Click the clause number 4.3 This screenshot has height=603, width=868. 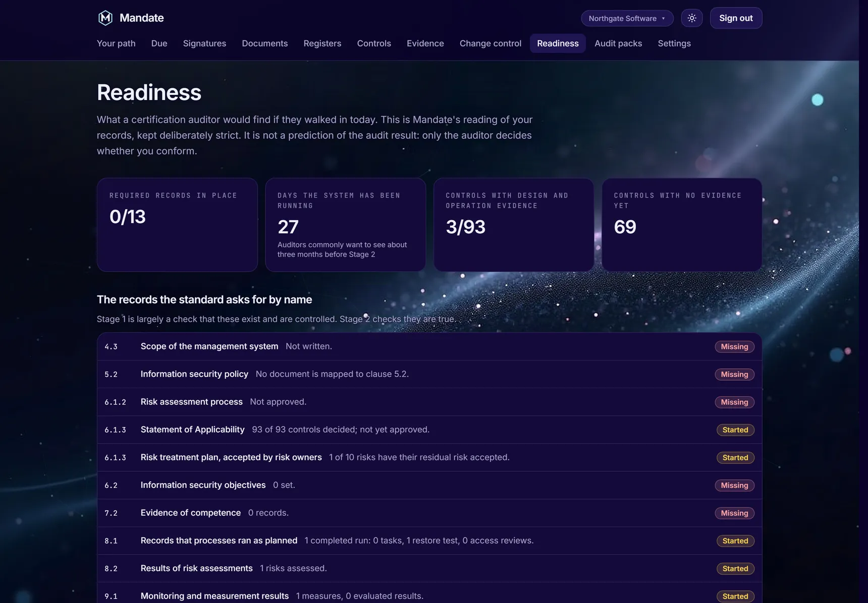111,347
